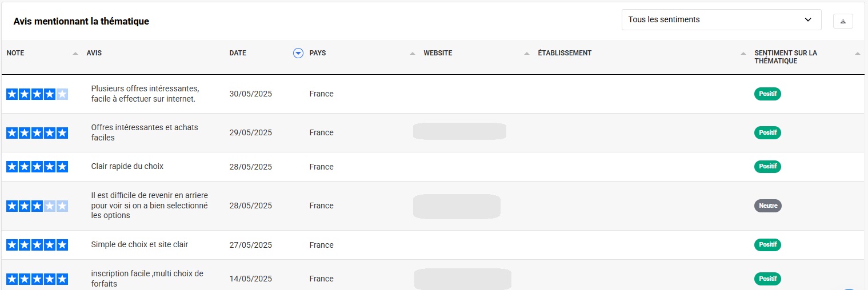
Task: Click the five-star rating for 'inscription facile' review
Action: tap(37, 279)
